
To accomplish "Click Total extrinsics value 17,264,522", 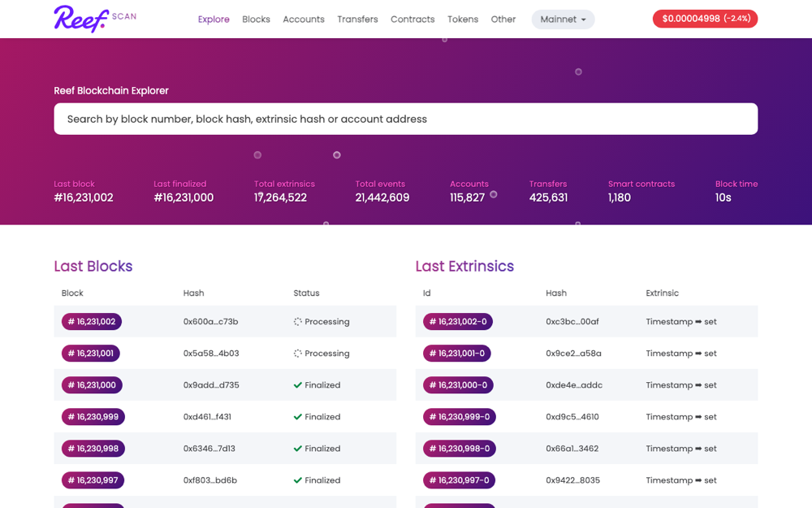I will click(280, 198).
